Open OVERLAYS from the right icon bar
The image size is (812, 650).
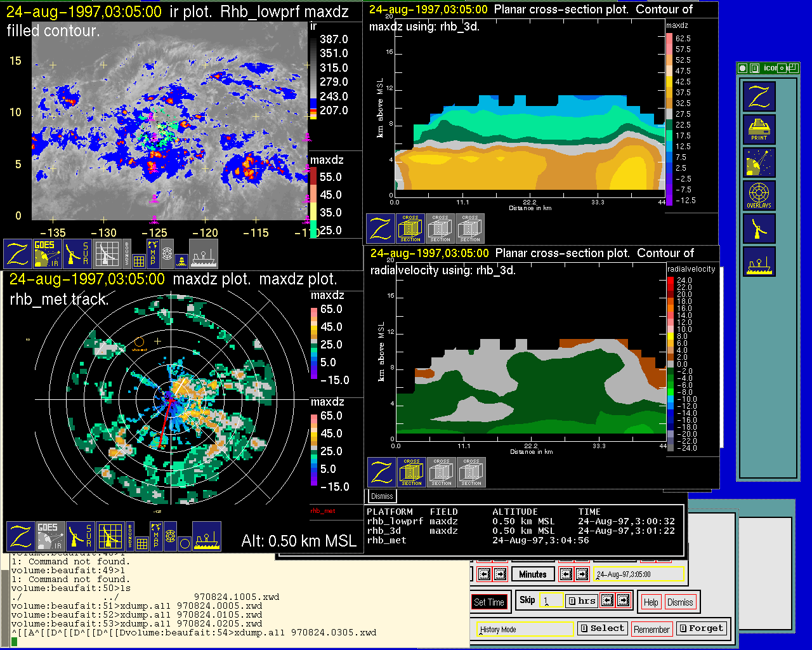click(x=759, y=196)
